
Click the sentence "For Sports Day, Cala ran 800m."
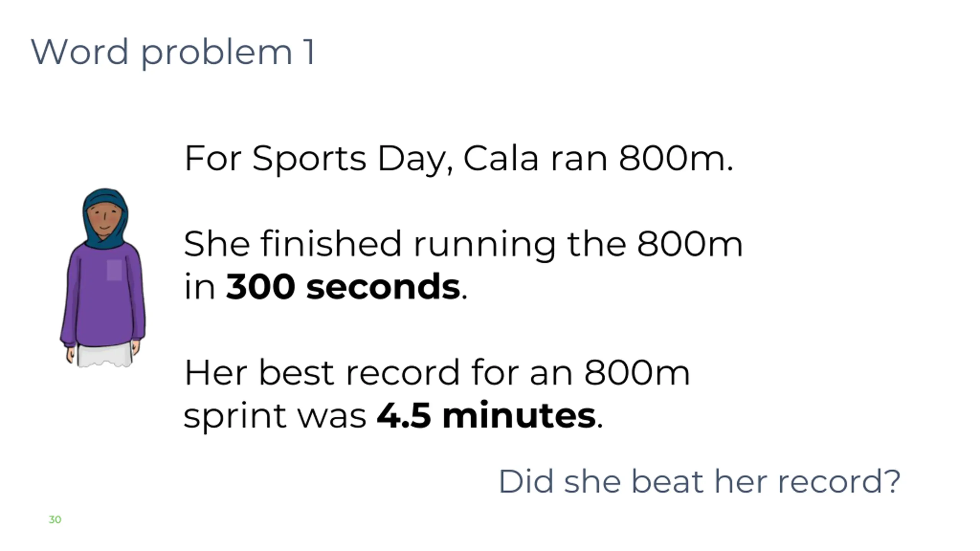coord(458,158)
